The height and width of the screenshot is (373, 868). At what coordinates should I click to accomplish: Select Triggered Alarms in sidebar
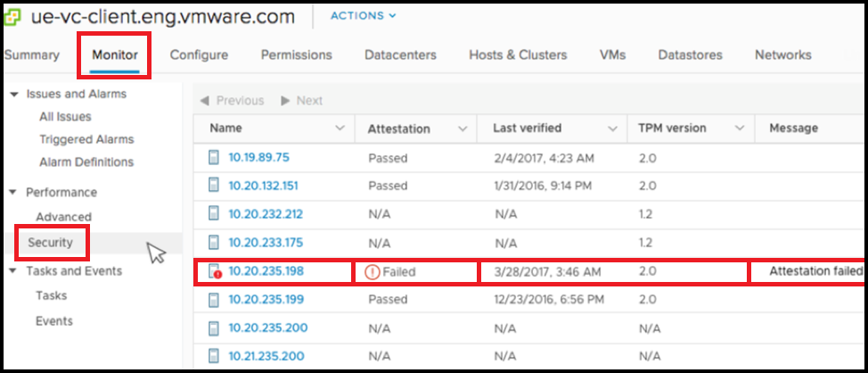(86, 139)
